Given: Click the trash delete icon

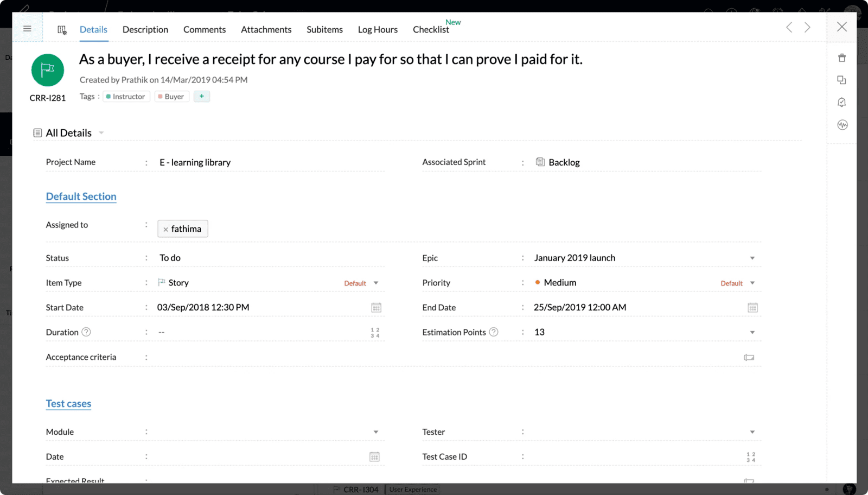Looking at the screenshot, I should 842,58.
